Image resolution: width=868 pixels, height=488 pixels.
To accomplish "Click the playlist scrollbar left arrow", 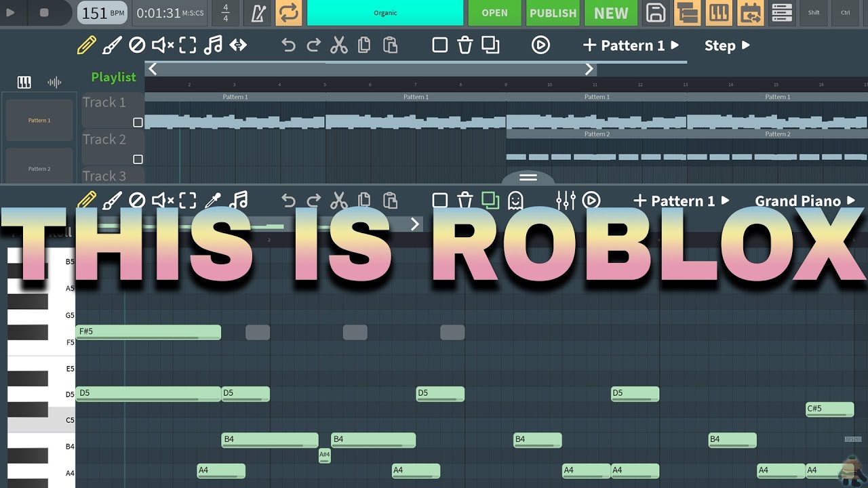I will (x=153, y=68).
